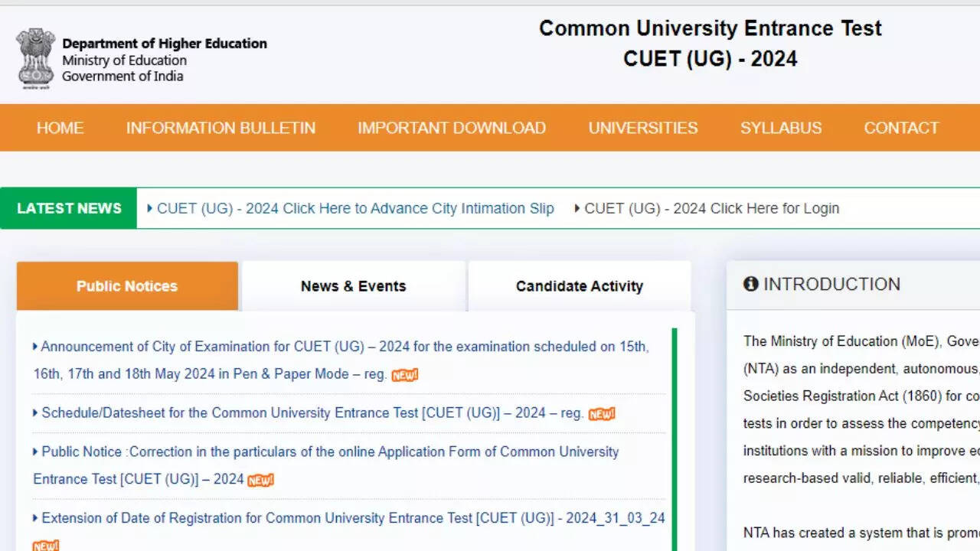
Task: Click the Government of India emblem logo
Action: (35, 57)
